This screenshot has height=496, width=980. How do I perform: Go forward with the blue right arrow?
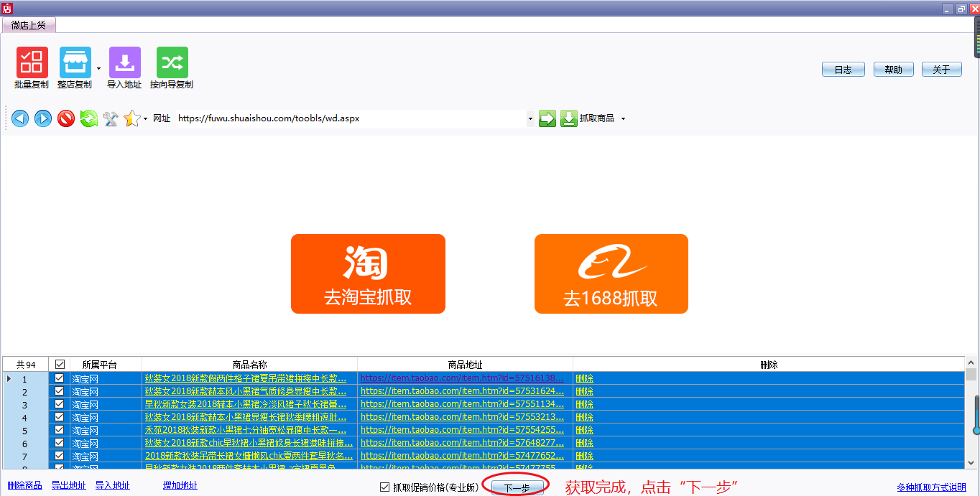point(43,118)
